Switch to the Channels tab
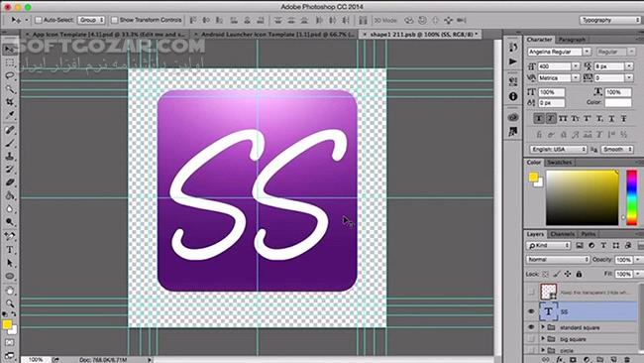 tap(562, 234)
